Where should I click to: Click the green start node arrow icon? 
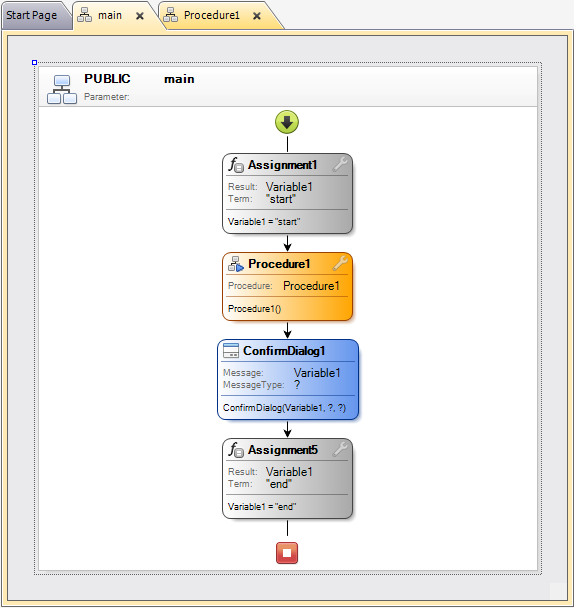[x=287, y=122]
